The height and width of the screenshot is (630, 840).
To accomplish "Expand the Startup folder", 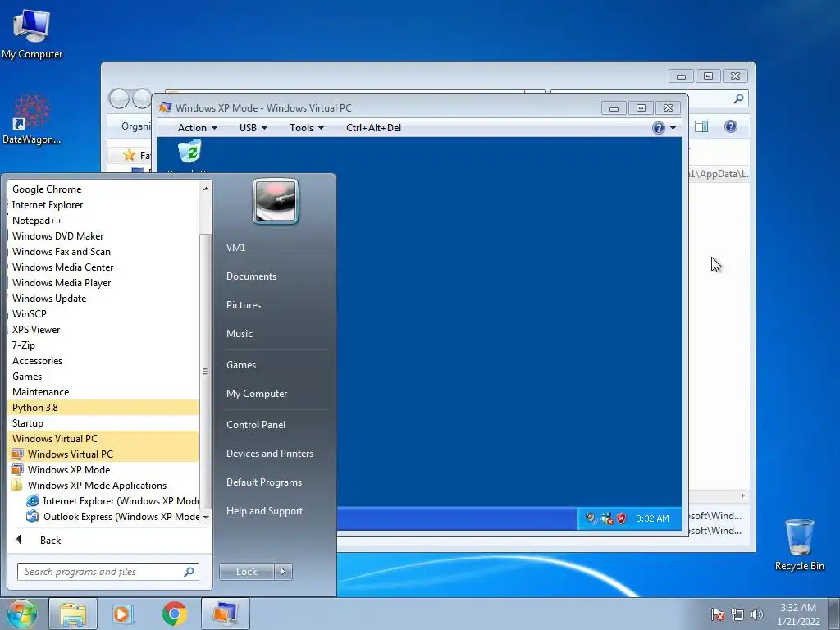I will coord(104,422).
